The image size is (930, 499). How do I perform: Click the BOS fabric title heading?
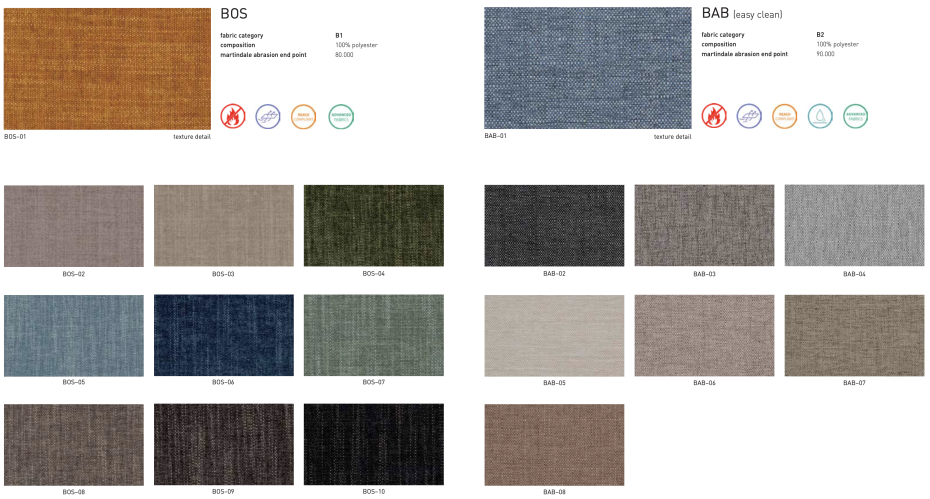click(234, 14)
